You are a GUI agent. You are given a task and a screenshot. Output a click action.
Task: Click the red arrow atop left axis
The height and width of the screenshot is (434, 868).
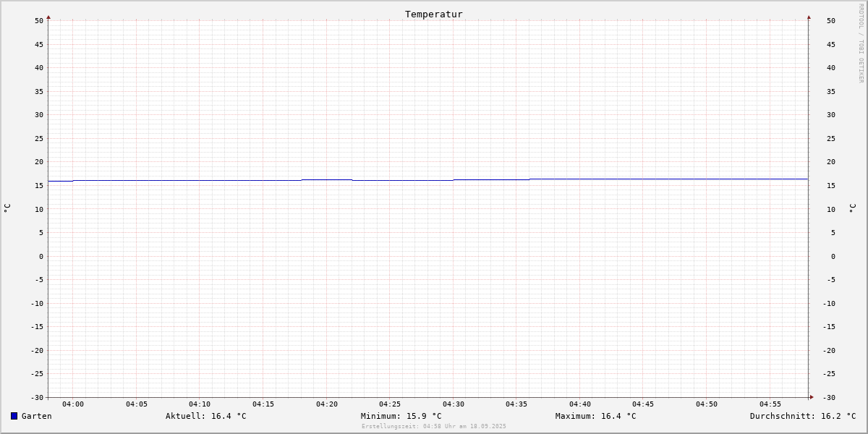(x=48, y=17)
